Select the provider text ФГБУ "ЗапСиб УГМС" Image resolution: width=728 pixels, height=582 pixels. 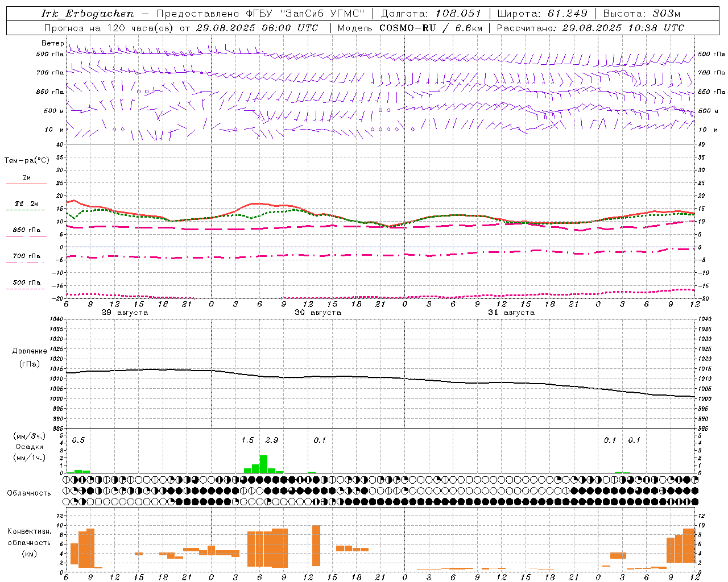(305, 14)
